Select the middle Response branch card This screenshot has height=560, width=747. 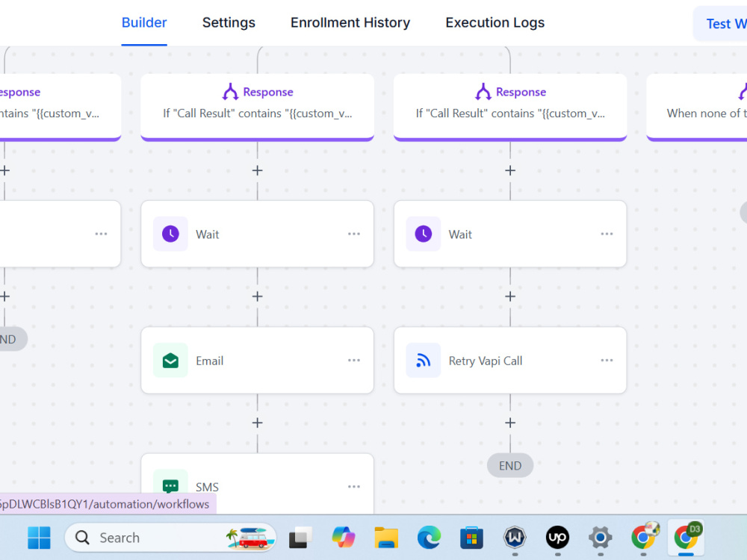point(257,107)
